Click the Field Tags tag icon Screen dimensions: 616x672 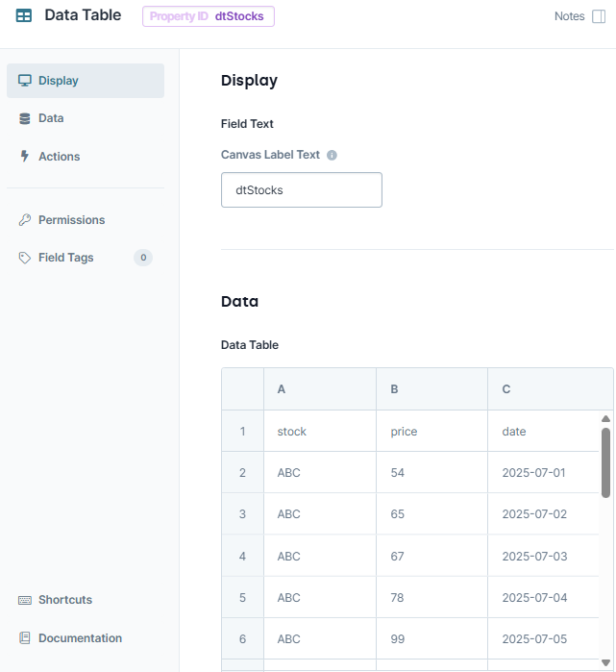(x=25, y=258)
